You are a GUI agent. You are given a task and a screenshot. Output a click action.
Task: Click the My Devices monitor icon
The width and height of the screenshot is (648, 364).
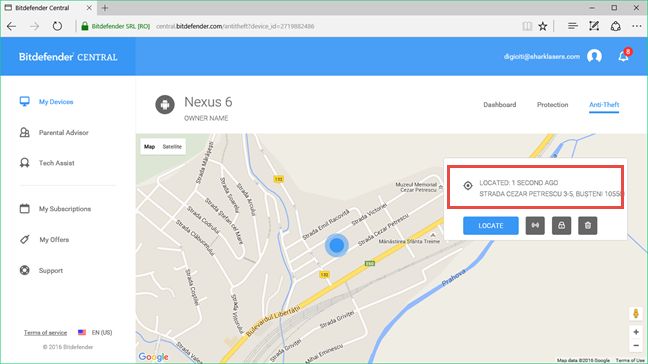25,101
